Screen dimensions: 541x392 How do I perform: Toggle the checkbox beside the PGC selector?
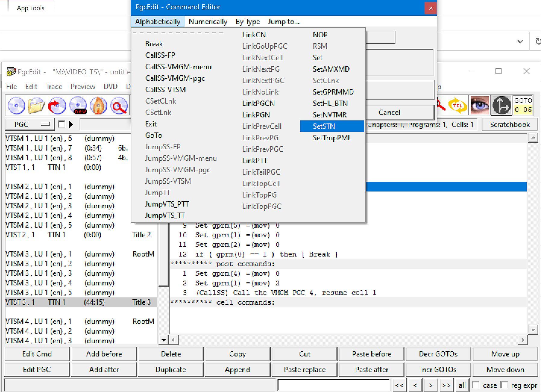click(x=61, y=124)
